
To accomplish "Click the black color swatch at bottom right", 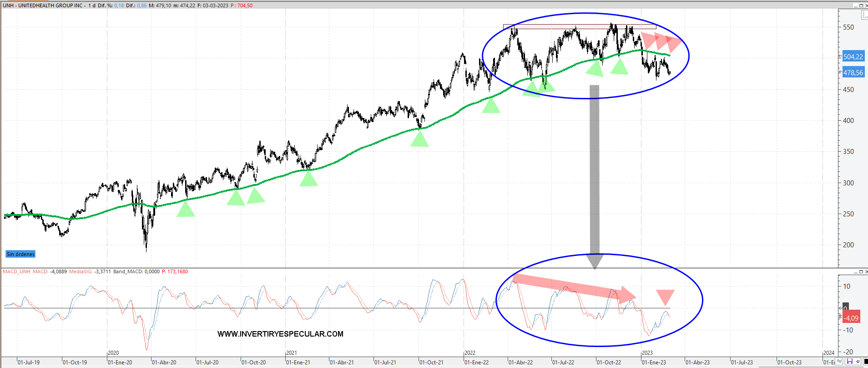I will pos(865,362).
